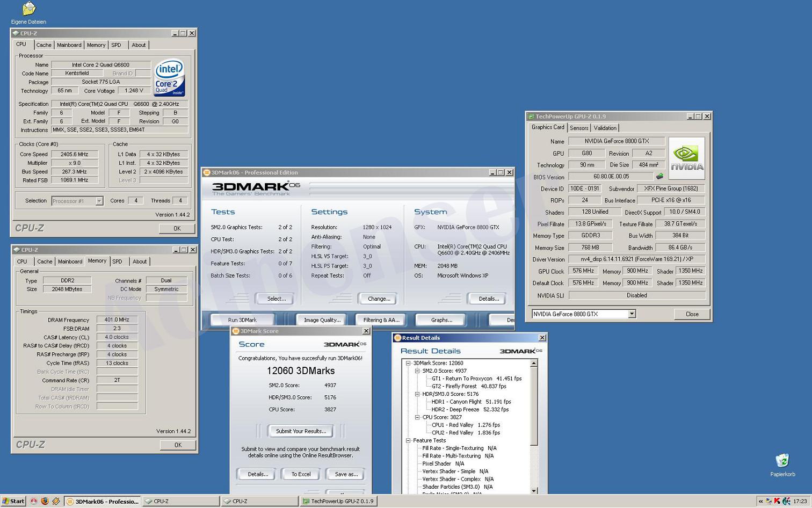The width and height of the screenshot is (812, 508).
Task: Click the Result Details scrollbar thumb
Action: click(534, 406)
